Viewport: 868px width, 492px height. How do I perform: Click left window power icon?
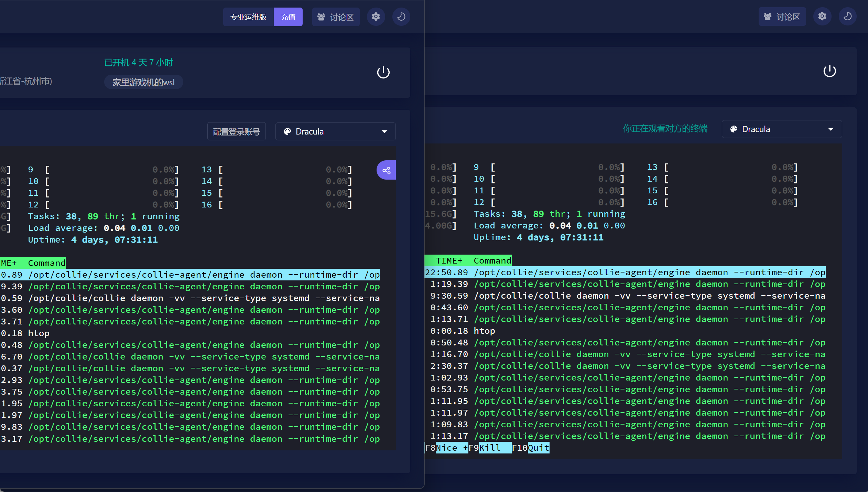[x=383, y=72]
